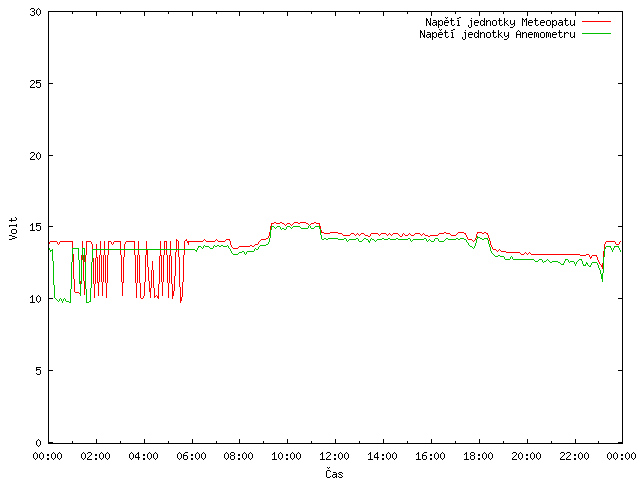Click the y-axis label '30'
The image size is (640, 480).
(x=36, y=12)
